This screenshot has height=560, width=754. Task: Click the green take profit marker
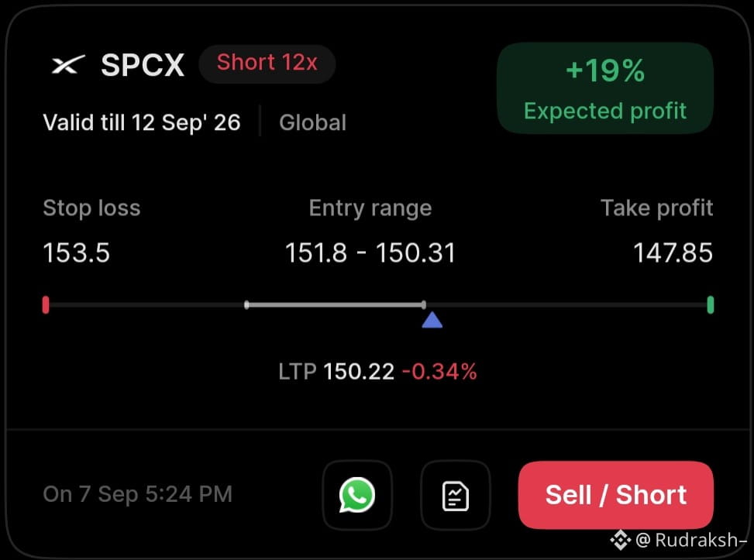711,304
